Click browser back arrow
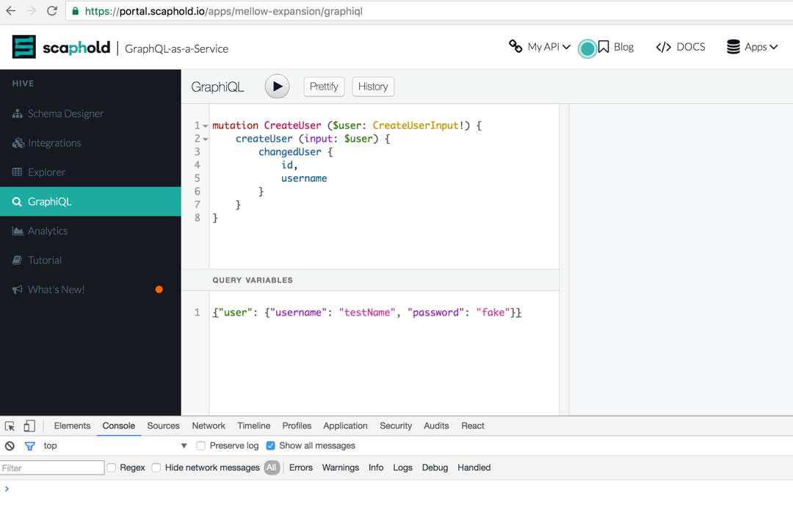This screenshot has height=532, width=793. tap(10, 10)
